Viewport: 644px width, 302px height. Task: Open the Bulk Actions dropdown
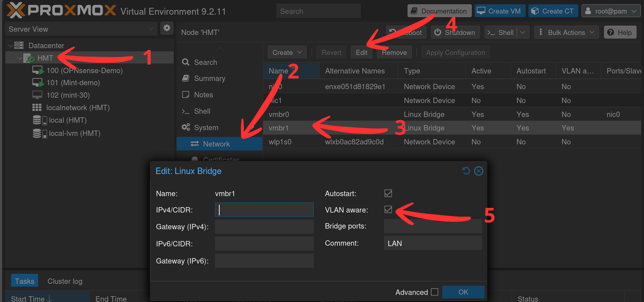click(x=566, y=32)
